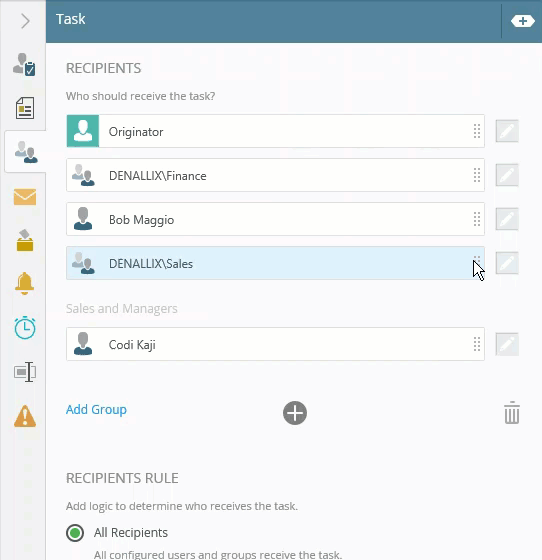
Task: Select the All Recipients radio button
Action: point(75,533)
